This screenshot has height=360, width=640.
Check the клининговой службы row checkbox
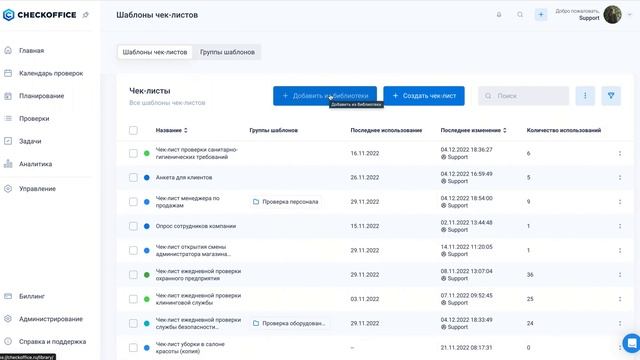pos(133,299)
